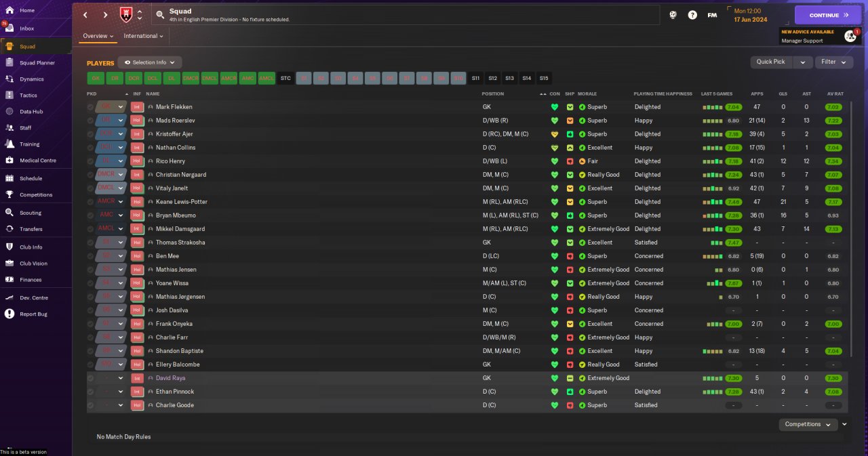Open the Quick Pick arrow dropdown
The height and width of the screenshot is (456, 868).
[802, 62]
